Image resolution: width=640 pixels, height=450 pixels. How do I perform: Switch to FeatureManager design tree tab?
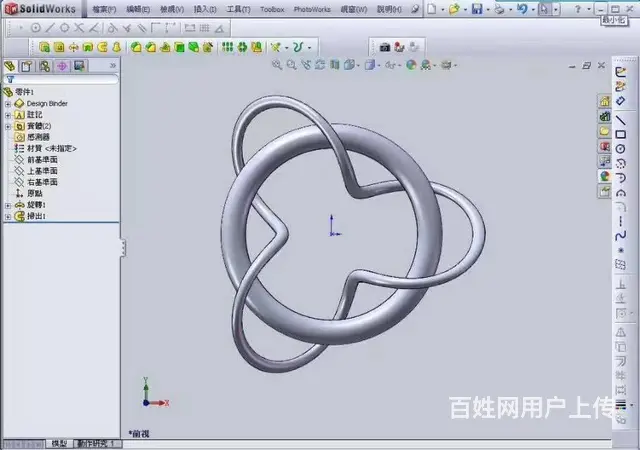[x=10, y=66]
